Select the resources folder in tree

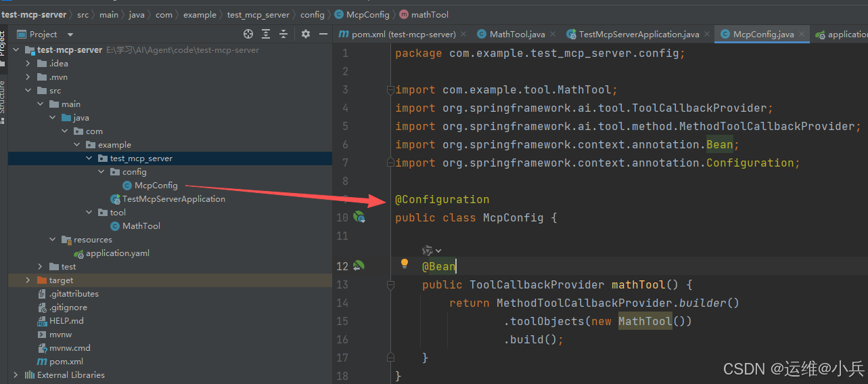pos(93,240)
